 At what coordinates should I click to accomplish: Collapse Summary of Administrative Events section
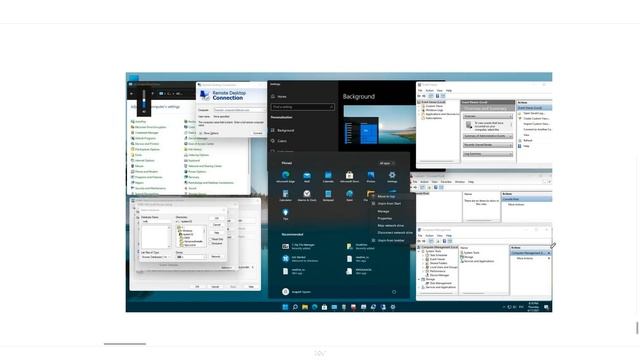pyautogui.click(x=510, y=136)
